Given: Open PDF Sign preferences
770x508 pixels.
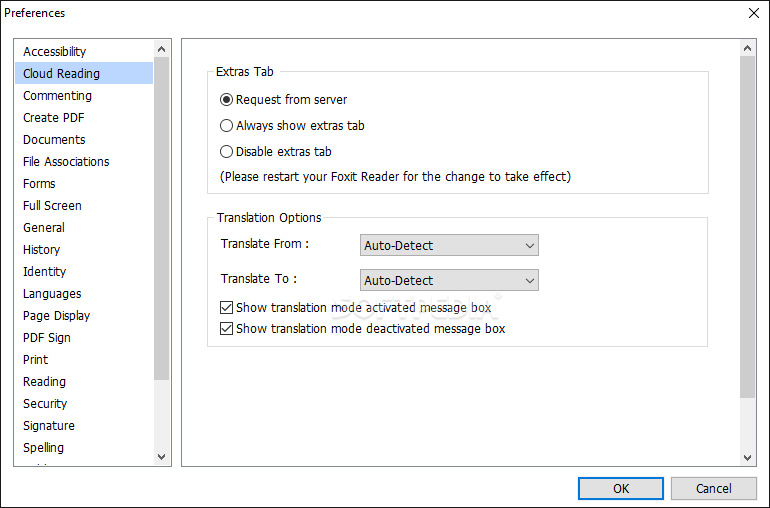Looking at the screenshot, I should (84, 338).
